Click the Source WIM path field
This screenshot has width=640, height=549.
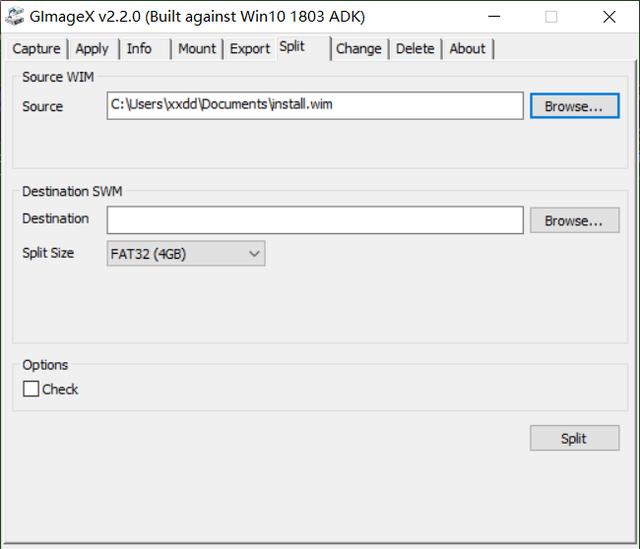[x=315, y=106]
